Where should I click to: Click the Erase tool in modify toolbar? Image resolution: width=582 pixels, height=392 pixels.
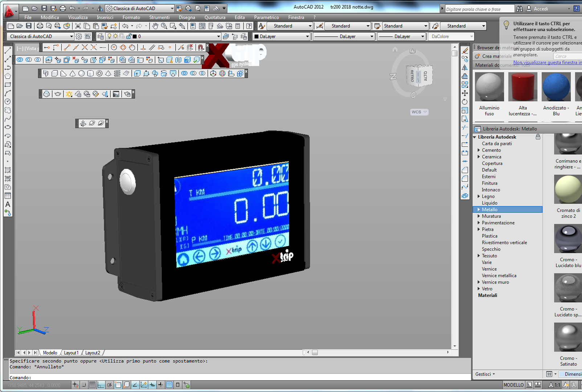tap(465, 50)
